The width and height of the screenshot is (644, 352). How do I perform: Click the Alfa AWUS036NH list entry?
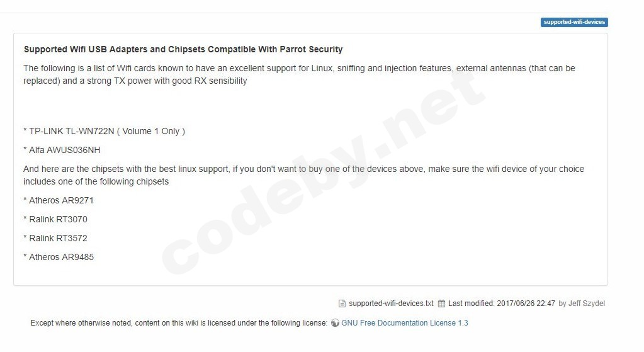pos(62,150)
